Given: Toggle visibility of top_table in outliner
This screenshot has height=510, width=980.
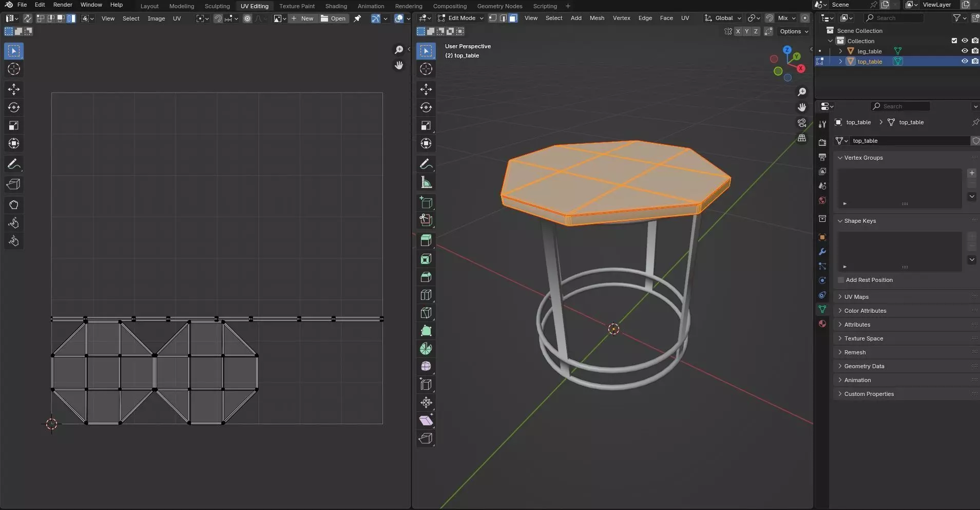Looking at the screenshot, I should click(965, 61).
